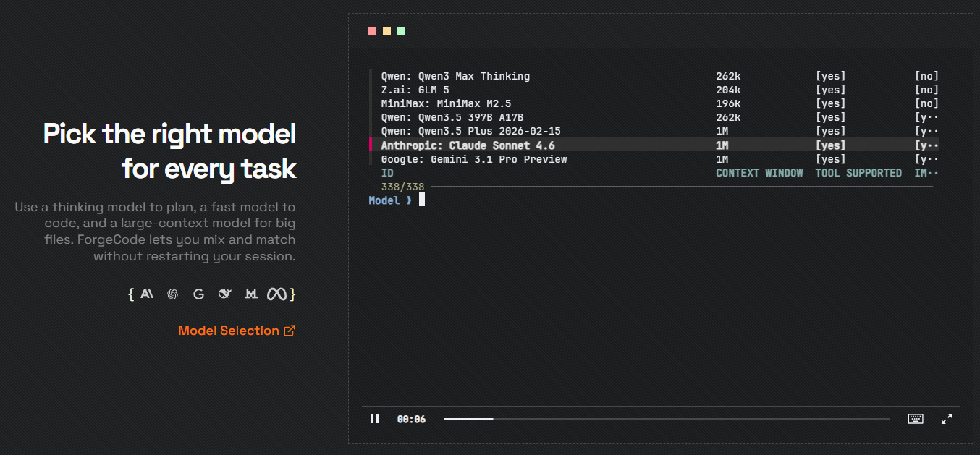This screenshot has width=980, height=455.
Task: Click [yes] tool value in Gemini 3.1 row
Action: 830,159
